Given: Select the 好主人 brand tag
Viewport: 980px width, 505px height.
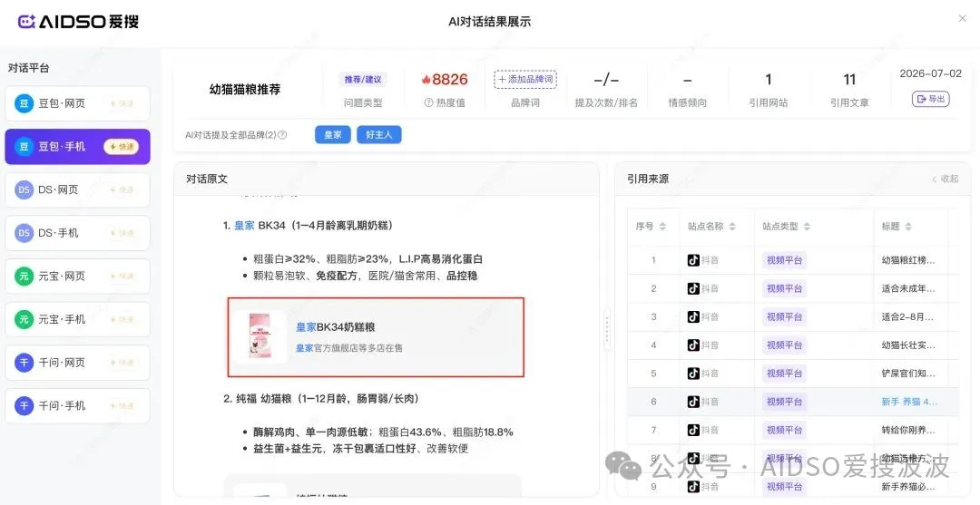Looking at the screenshot, I should tap(378, 135).
